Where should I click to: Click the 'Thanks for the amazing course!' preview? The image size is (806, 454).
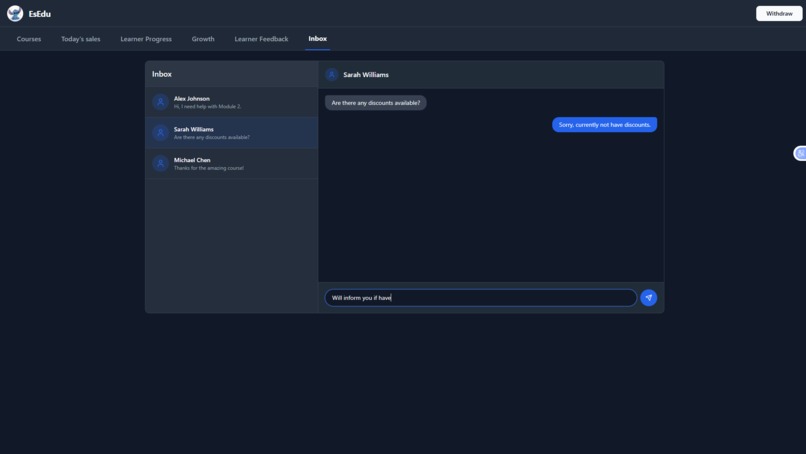coord(209,168)
